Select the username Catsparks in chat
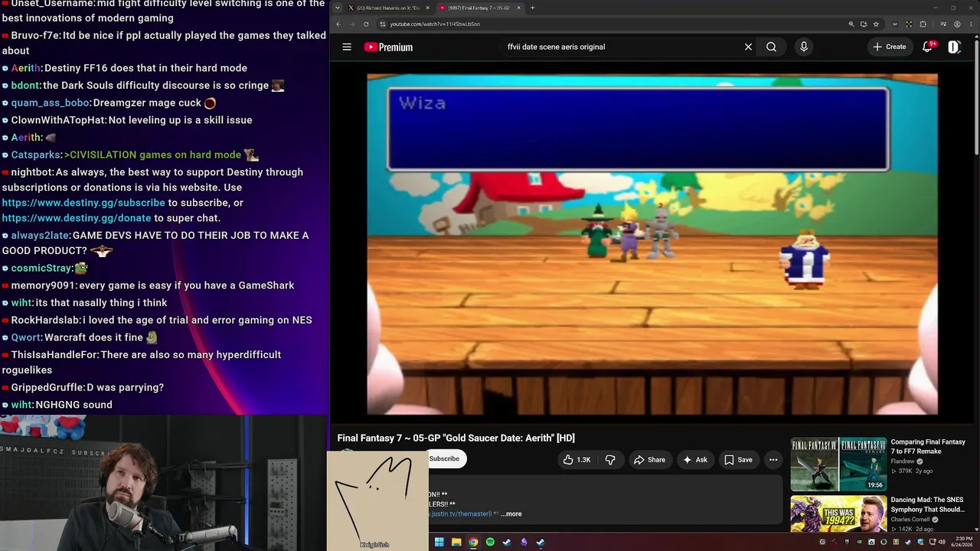The width and height of the screenshot is (980, 551). click(36, 155)
